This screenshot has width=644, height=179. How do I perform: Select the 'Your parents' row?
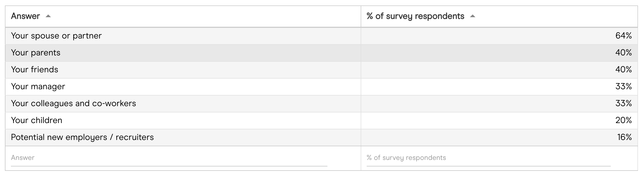click(x=36, y=53)
